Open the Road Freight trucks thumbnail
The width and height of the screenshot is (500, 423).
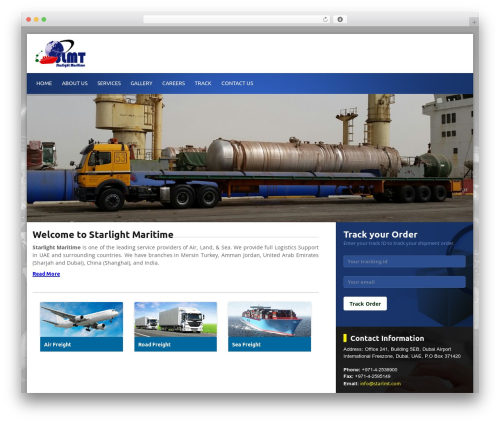click(175, 319)
